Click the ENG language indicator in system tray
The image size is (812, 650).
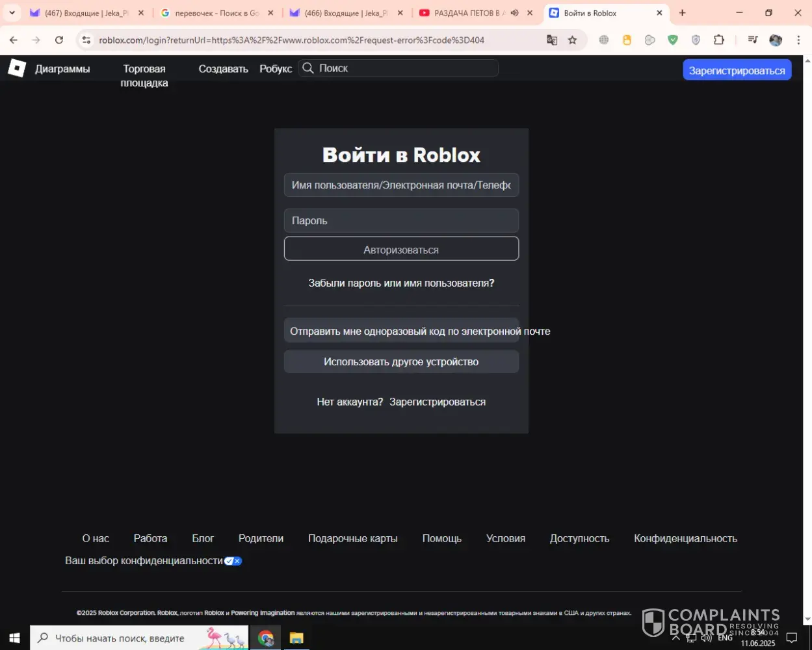pos(725,638)
